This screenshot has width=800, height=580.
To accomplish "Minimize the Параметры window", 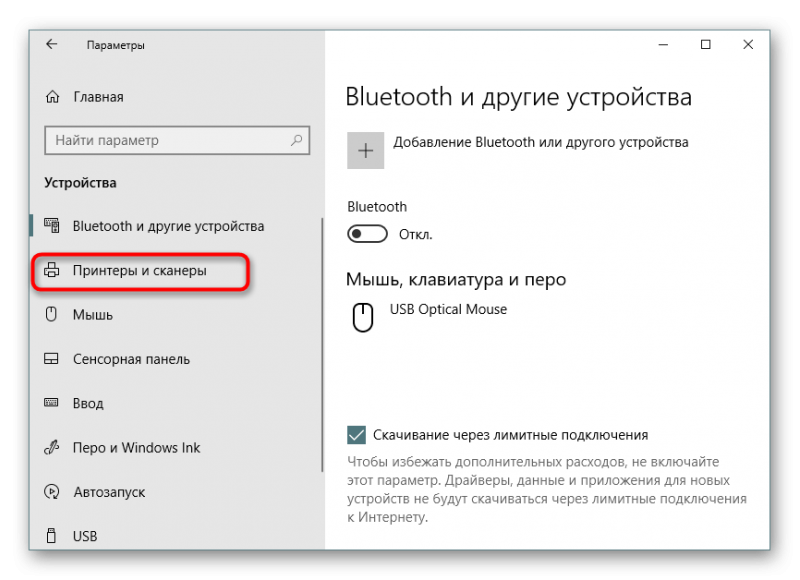I will pos(663,45).
